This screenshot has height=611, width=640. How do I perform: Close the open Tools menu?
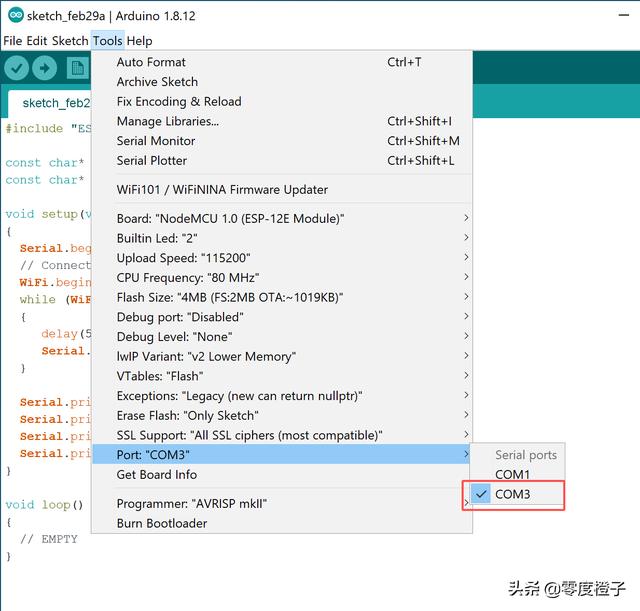click(107, 41)
